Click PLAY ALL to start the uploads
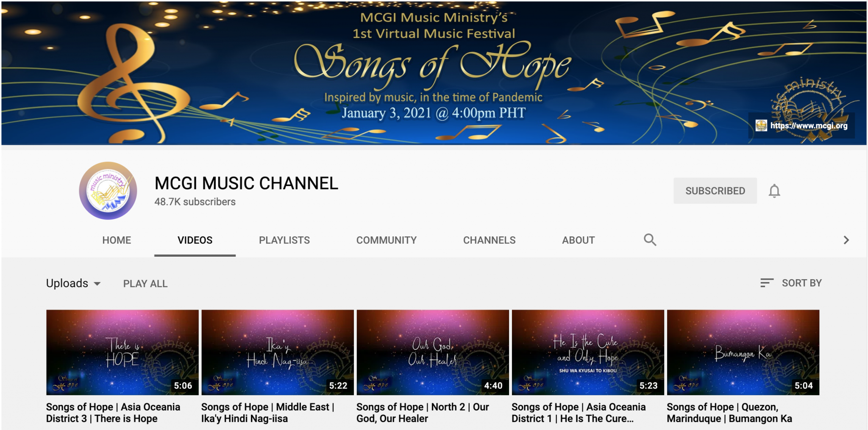The image size is (868, 430). point(145,283)
